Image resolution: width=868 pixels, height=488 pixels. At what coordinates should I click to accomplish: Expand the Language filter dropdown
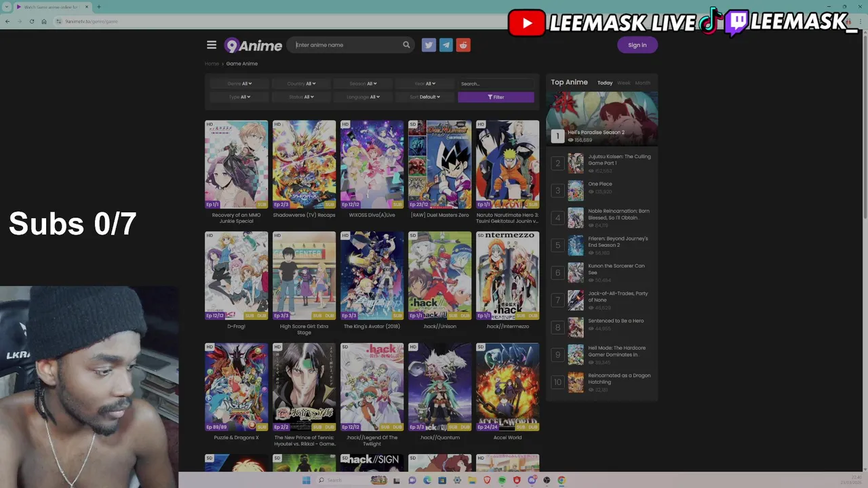click(363, 97)
